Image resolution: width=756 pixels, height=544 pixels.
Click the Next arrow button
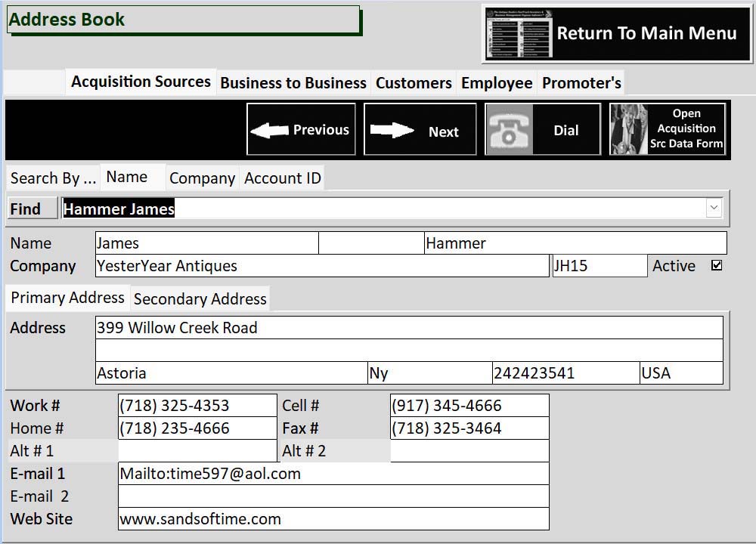[x=420, y=130]
